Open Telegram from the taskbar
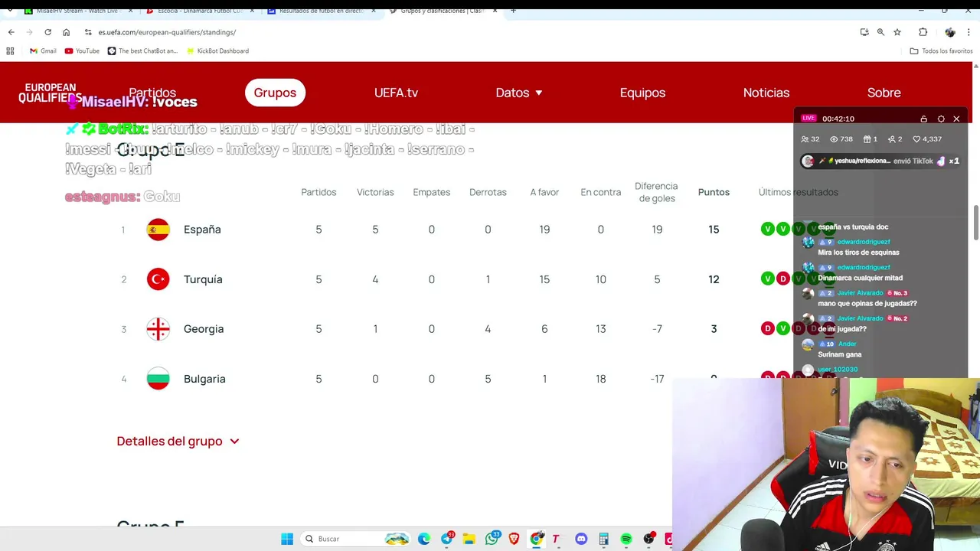This screenshot has height=551, width=980. 447,539
